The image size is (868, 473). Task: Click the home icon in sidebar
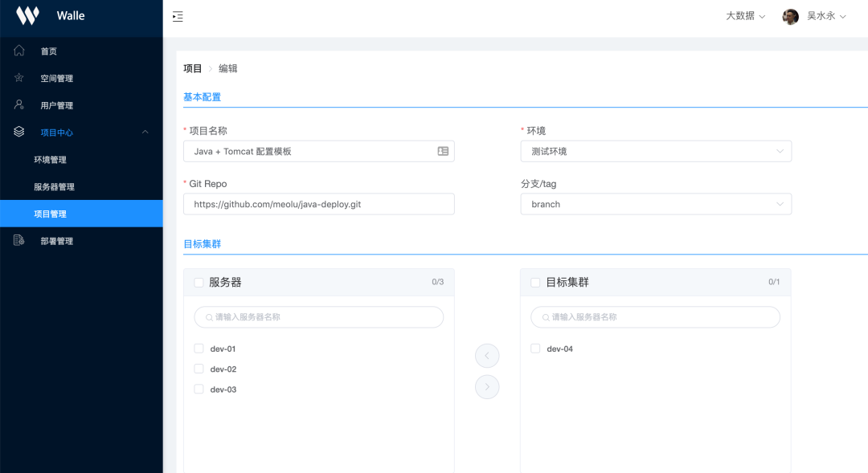pos(18,51)
